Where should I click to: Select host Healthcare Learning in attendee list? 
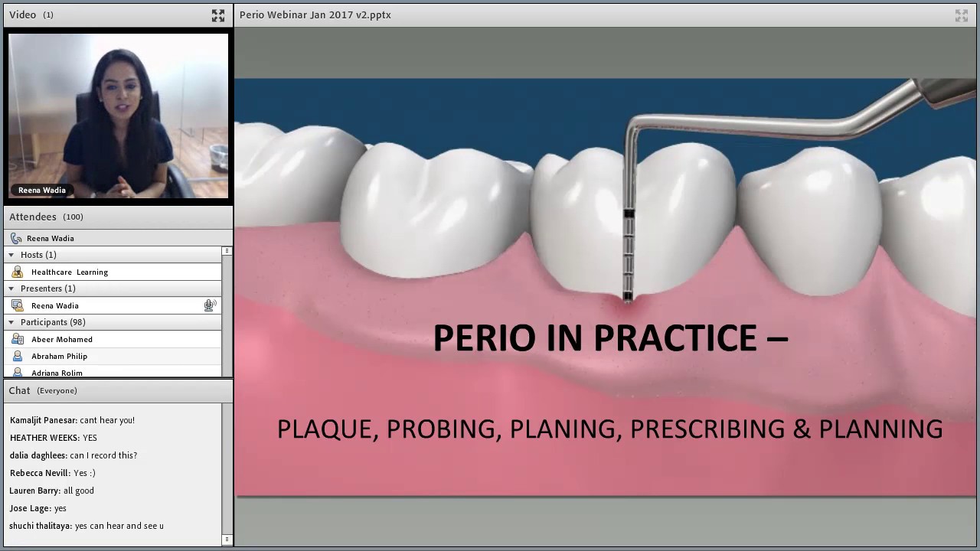pos(113,272)
